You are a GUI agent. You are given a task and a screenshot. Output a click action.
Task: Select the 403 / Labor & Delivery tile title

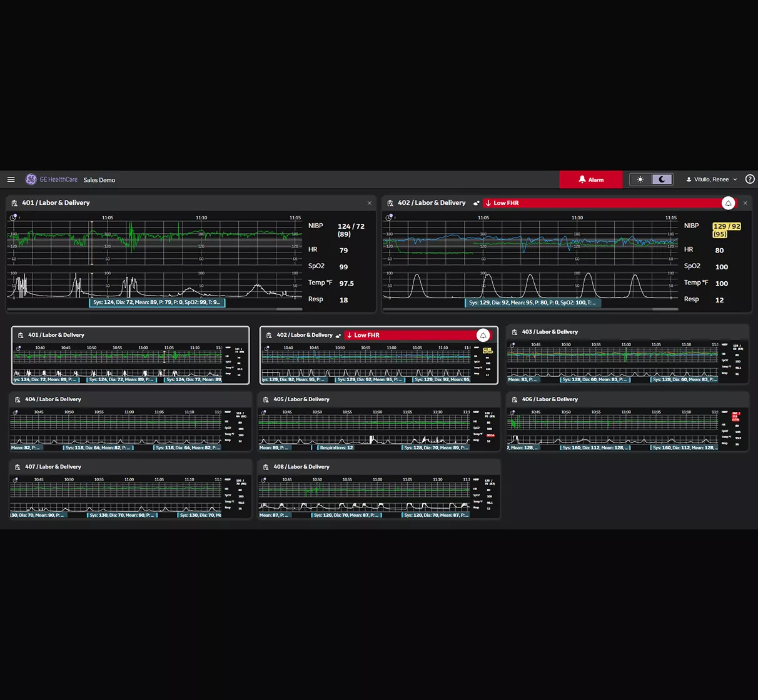550,332
